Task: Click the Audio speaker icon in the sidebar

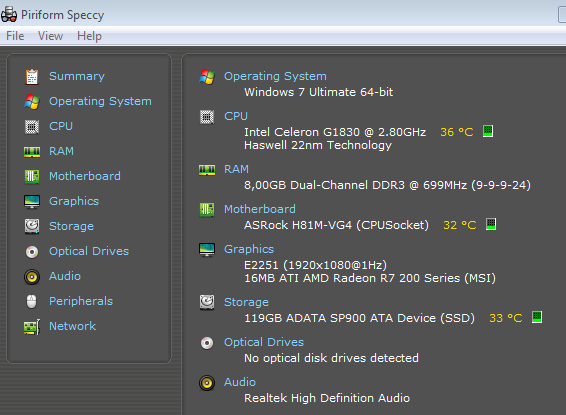Action: point(32,277)
